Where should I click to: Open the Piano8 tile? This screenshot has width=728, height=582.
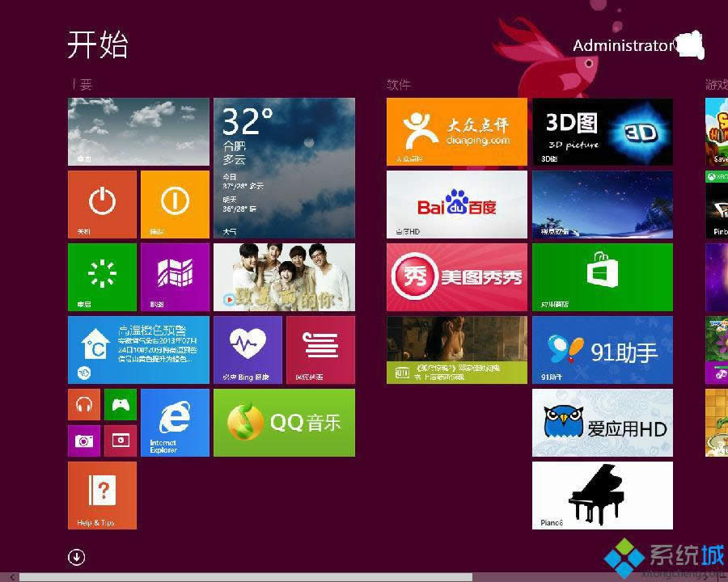pos(602,495)
